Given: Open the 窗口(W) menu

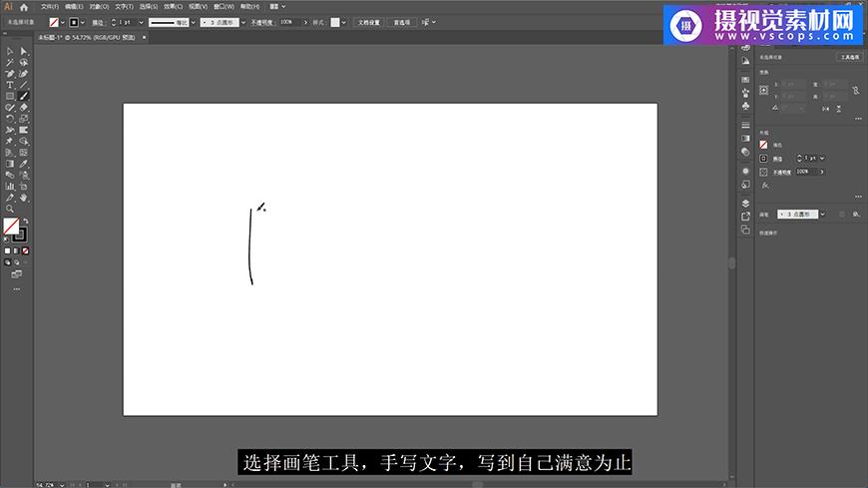Looking at the screenshot, I should (223, 7).
